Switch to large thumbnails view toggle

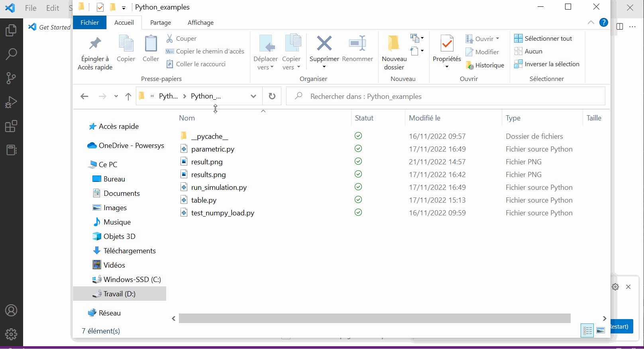(601, 330)
